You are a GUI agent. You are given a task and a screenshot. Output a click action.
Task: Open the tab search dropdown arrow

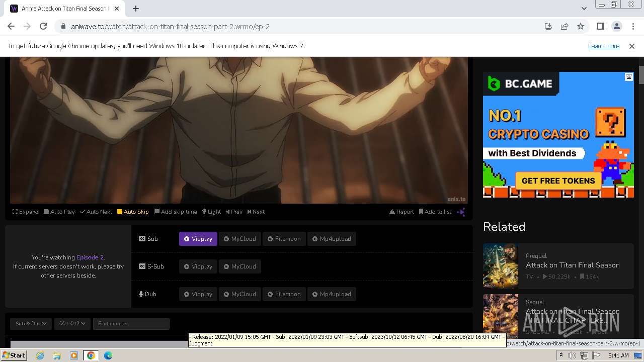pos(584,9)
